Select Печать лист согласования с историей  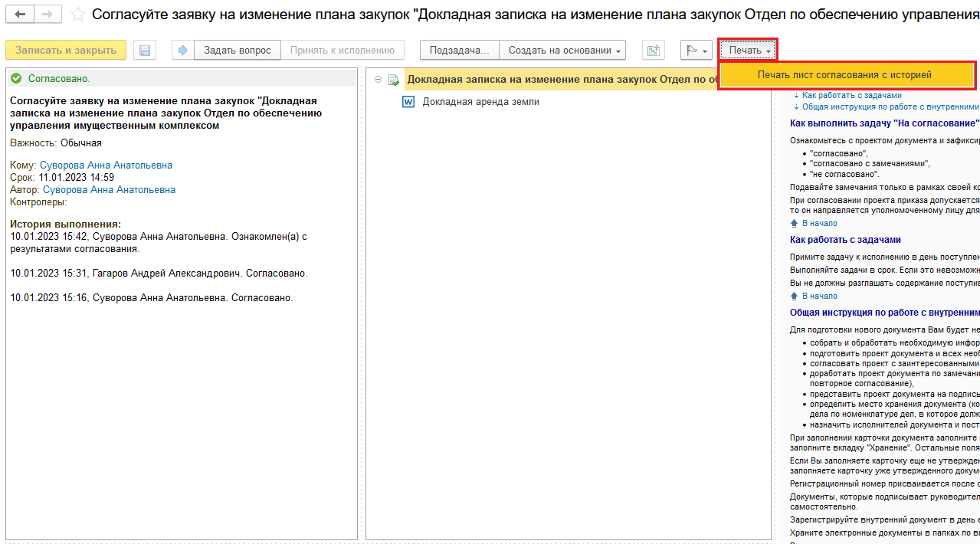844,75
